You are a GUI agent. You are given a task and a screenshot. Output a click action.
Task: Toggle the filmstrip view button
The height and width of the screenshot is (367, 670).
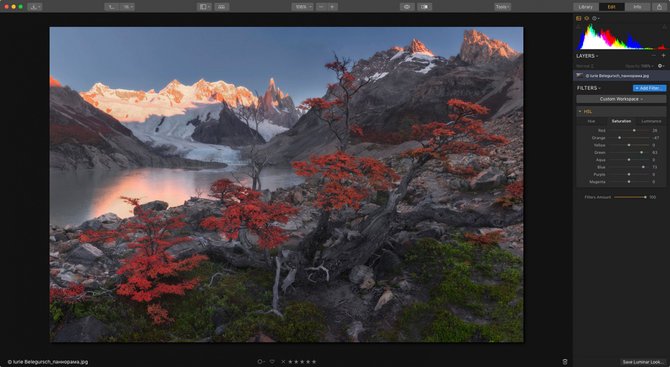coord(222,7)
